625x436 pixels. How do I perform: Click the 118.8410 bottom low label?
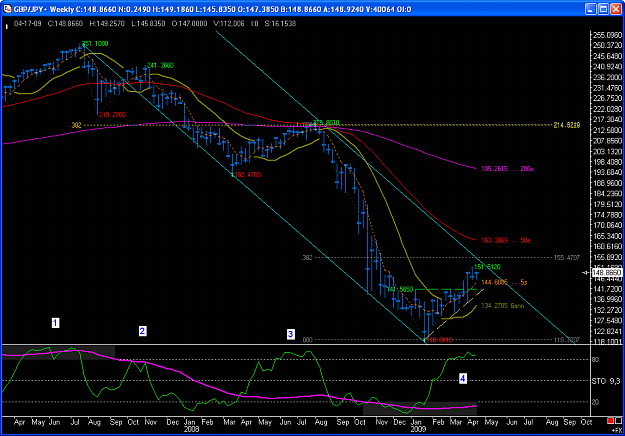tap(440, 340)
